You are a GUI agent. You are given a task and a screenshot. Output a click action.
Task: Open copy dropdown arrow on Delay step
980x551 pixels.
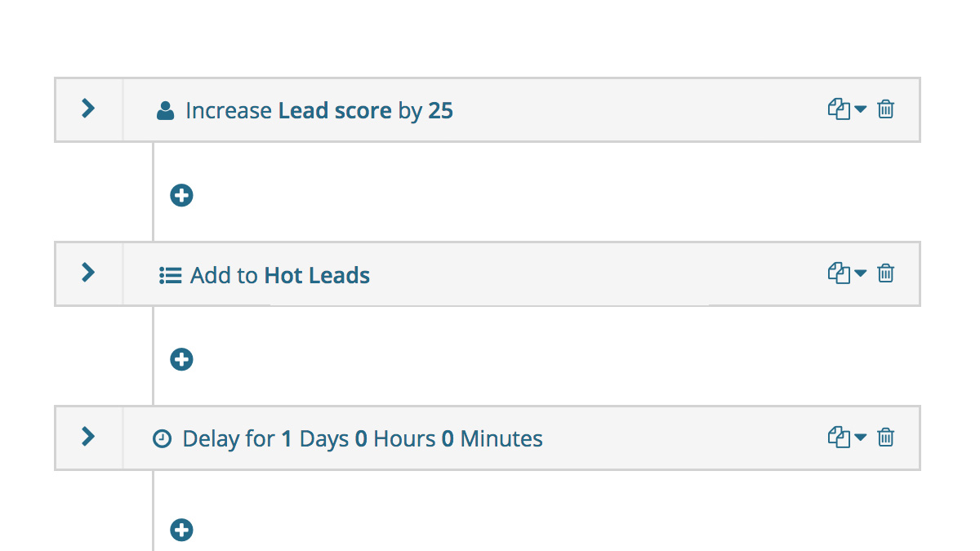(860, 438)
